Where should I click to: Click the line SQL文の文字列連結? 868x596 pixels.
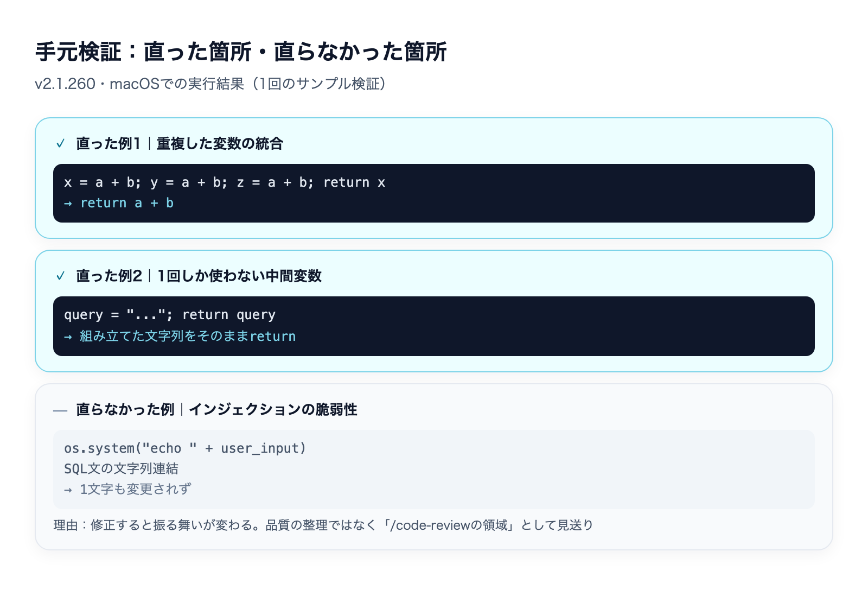(121, 468)
